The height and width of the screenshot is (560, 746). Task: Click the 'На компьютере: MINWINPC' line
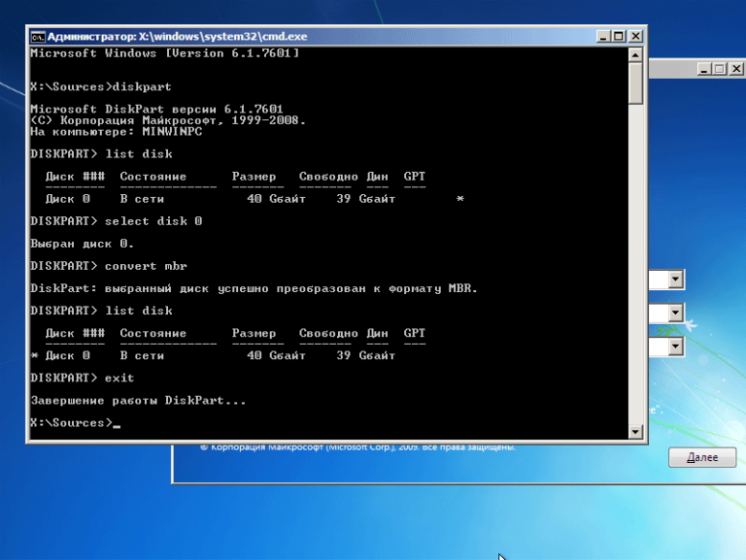117,132
